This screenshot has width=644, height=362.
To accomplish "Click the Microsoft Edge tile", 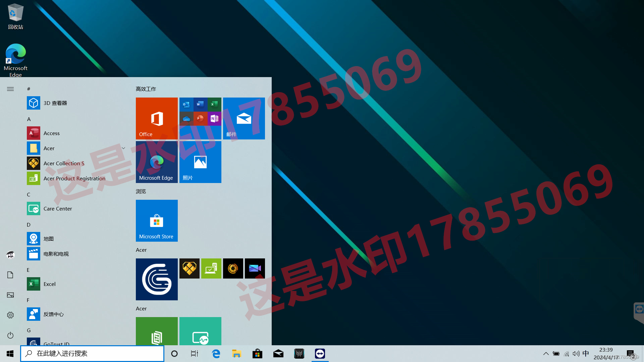I will [157, 162].
